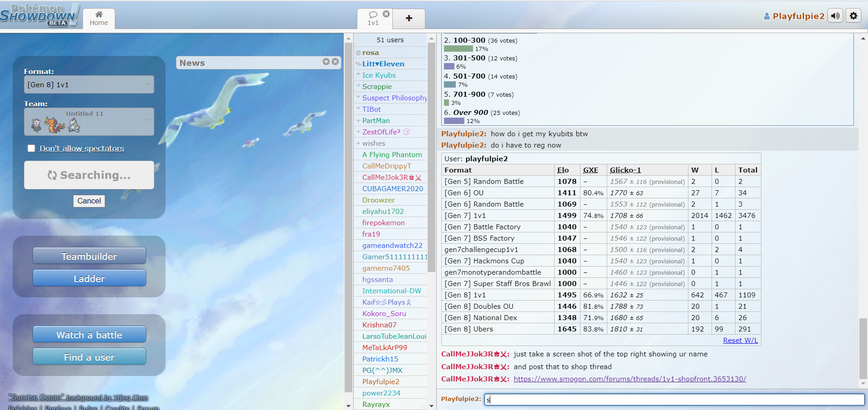Click Playfulpie2 name in kyubits chat message
The width and height of the screenshot is (868, 410).
point(463,134)
